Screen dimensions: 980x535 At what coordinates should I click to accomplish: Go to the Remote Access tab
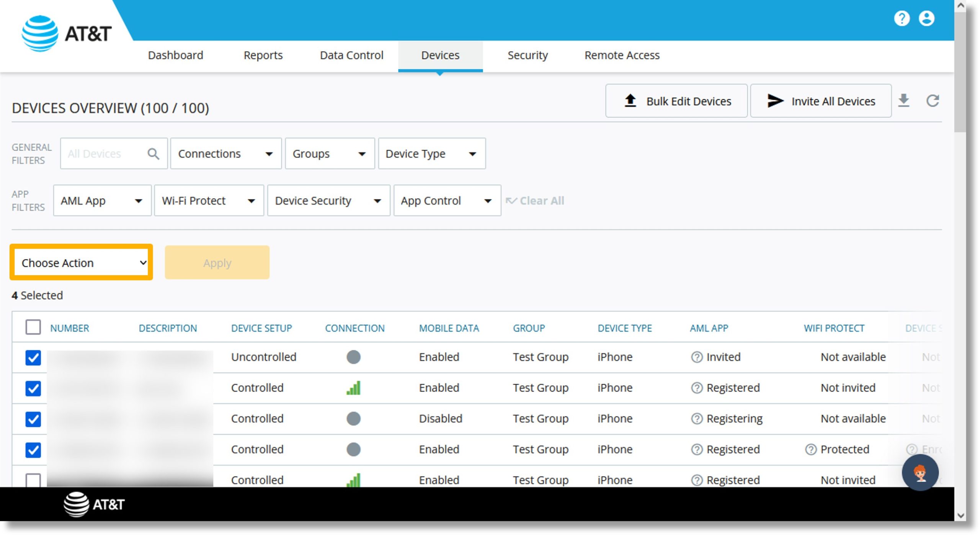tap(622, 55)
